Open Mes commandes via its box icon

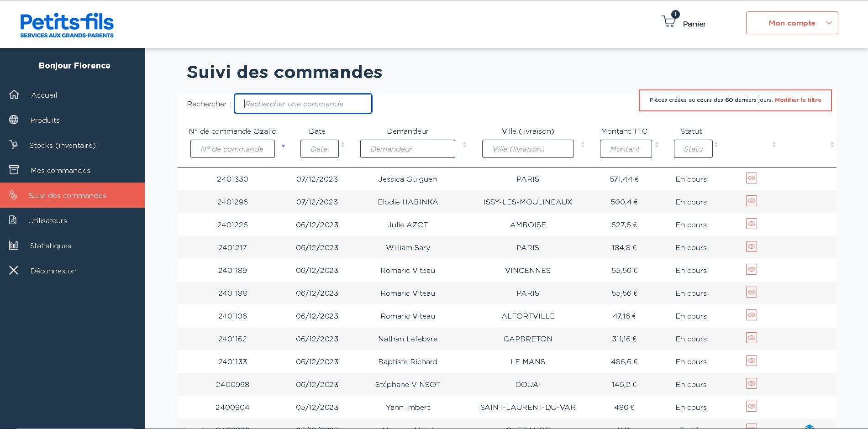click(x=14, y=170)
